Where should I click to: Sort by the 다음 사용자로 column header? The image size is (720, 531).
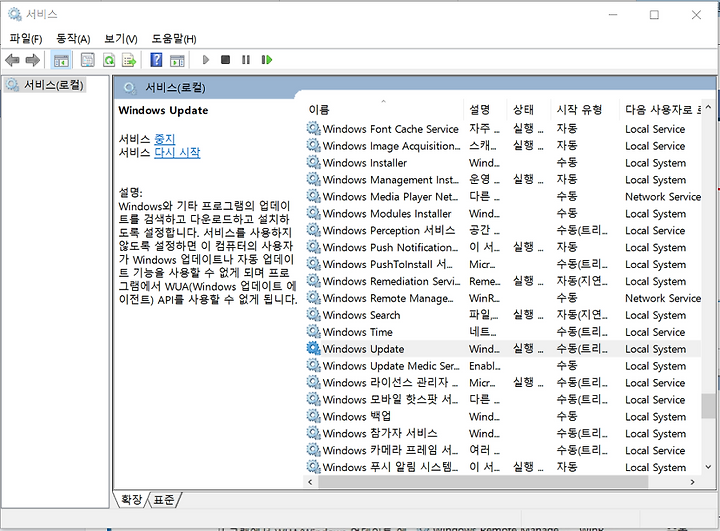point(660,109)
